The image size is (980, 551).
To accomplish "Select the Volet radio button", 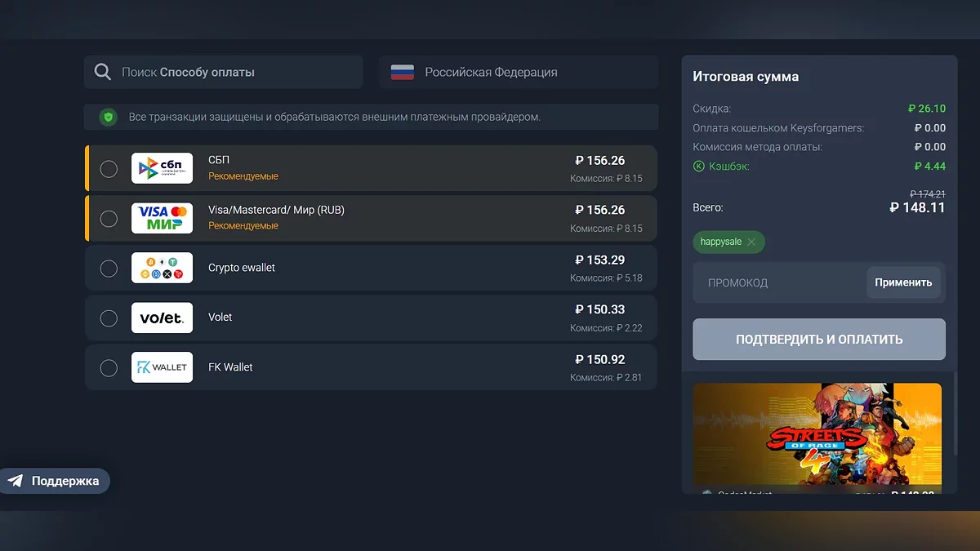I will (x=109, y=318).
